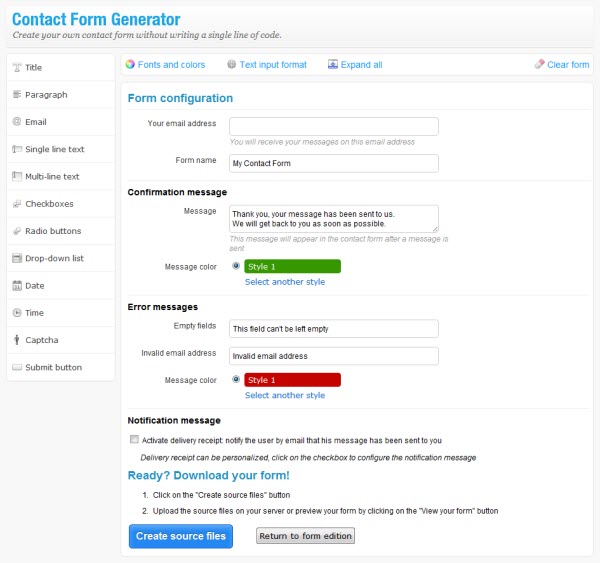Viewport: 600px width, 563px height.
Task: Click the gear icon beside Text input format
Action: tap(232, 64)
